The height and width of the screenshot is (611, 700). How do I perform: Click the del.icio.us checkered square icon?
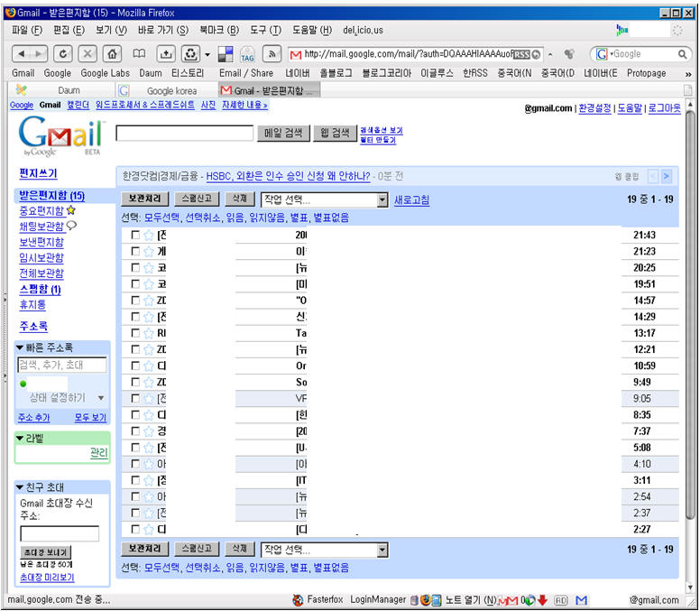tap(226, 54)
